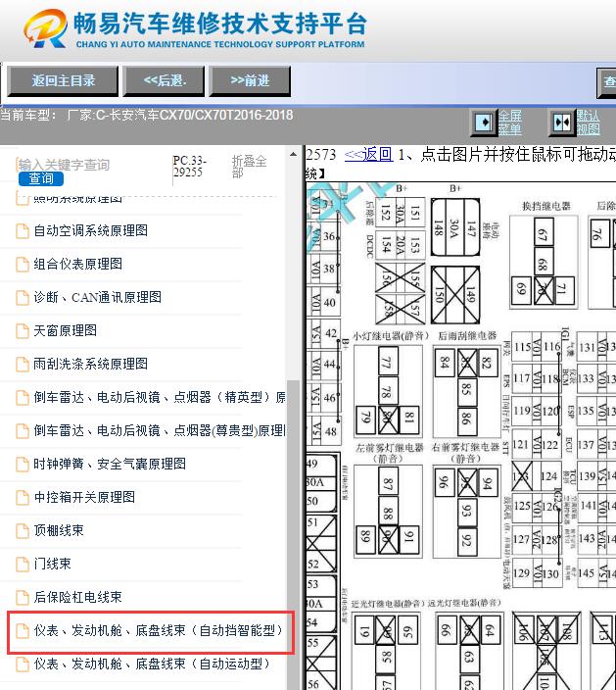Open 仪表、发动机舱、底盘线束（自动运动型）

(x=152, y=665)
